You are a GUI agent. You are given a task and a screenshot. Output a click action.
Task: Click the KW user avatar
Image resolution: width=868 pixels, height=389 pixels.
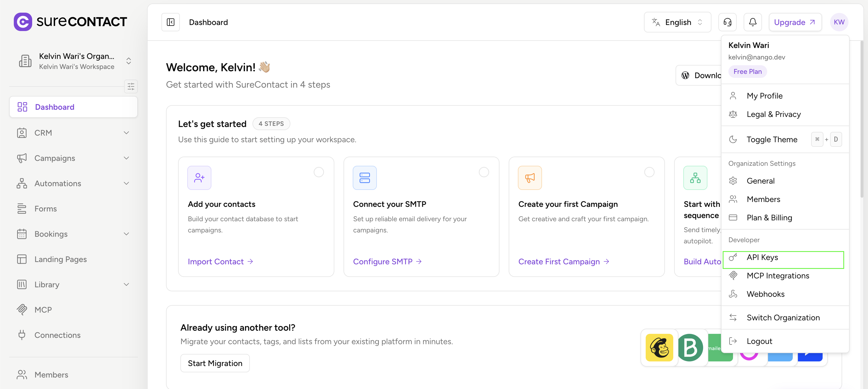(x=839, y=22)
